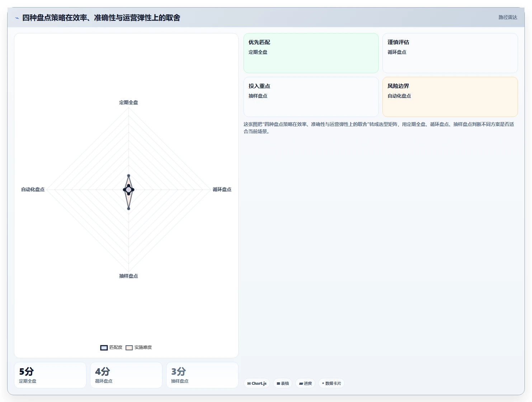Image resolution: width=532 pixels, height=402 pixels.
Task: Click 自动化盘点 text in 风险边界 card
Action: pos(399,96)
